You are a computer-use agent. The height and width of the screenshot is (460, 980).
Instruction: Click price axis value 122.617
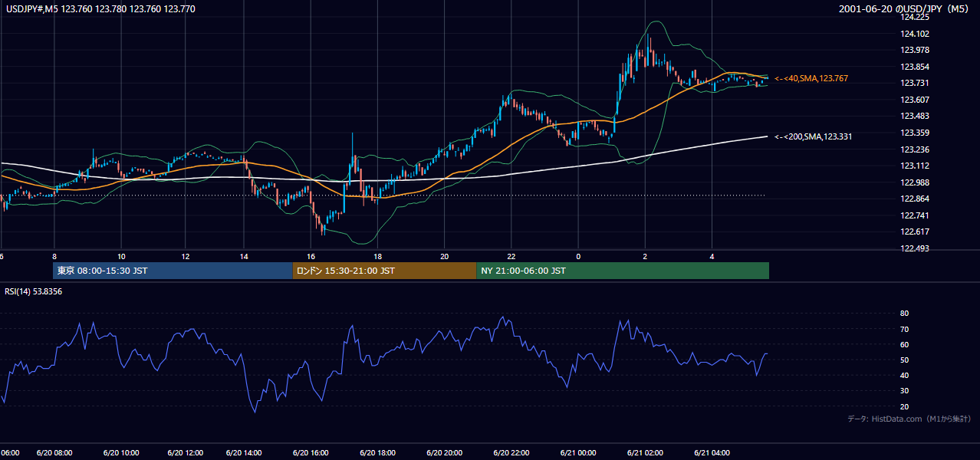click(915, 232)
